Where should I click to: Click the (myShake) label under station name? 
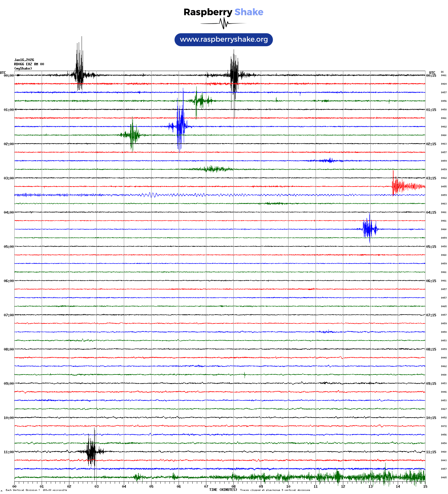(23, 68)
